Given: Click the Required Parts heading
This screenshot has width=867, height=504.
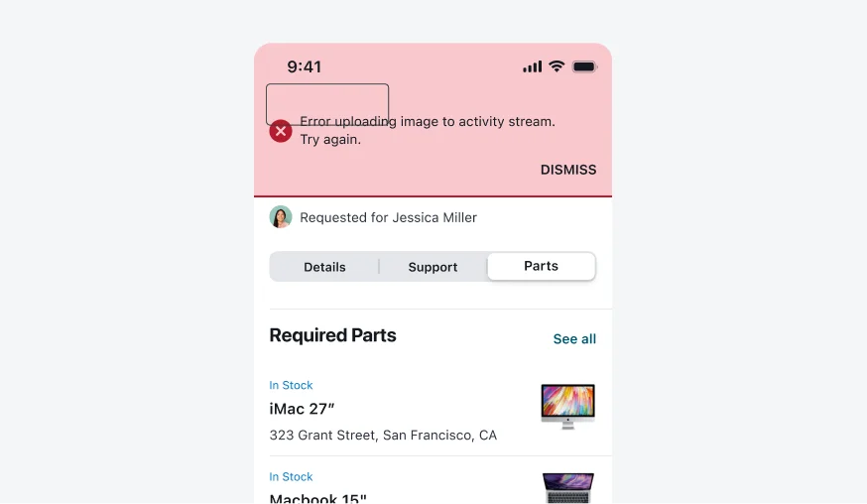Looking at the screenshot, I should 332,335.
